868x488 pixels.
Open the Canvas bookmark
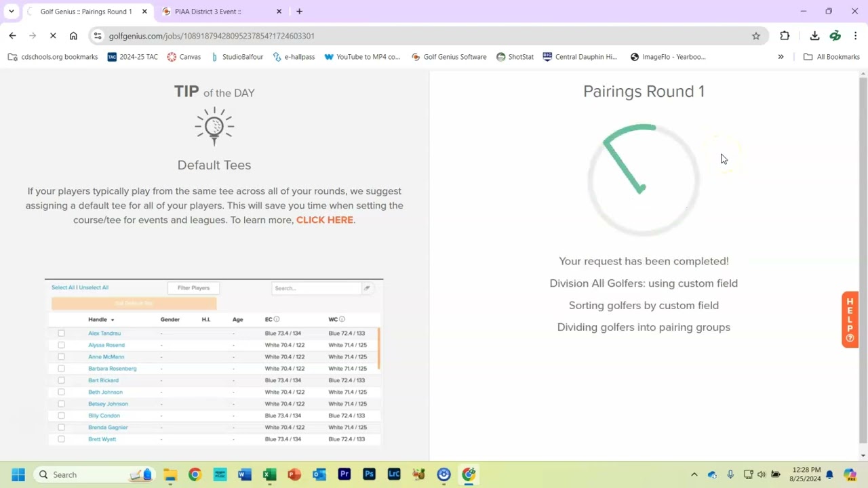click(x=184, y=57)
